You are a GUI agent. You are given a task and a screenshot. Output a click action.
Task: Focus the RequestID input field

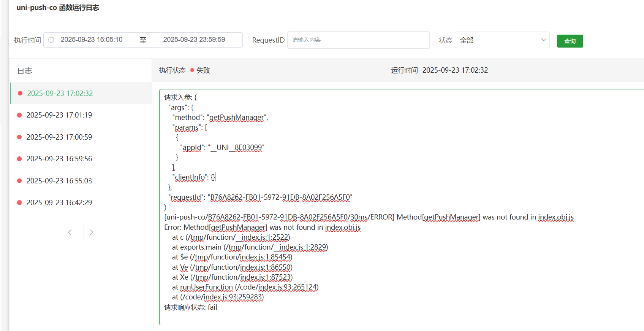click(x=358, y=40)
